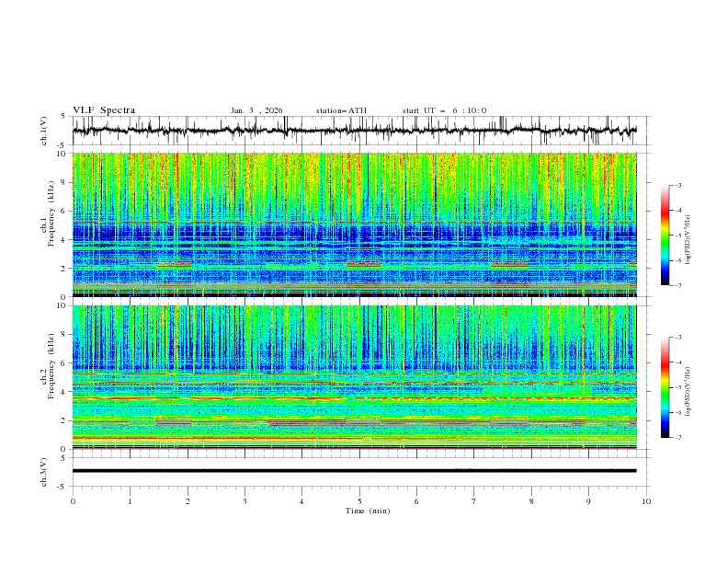728x563 pixels.
Task: Click the VLF Spectra title text
Action: 104,110
